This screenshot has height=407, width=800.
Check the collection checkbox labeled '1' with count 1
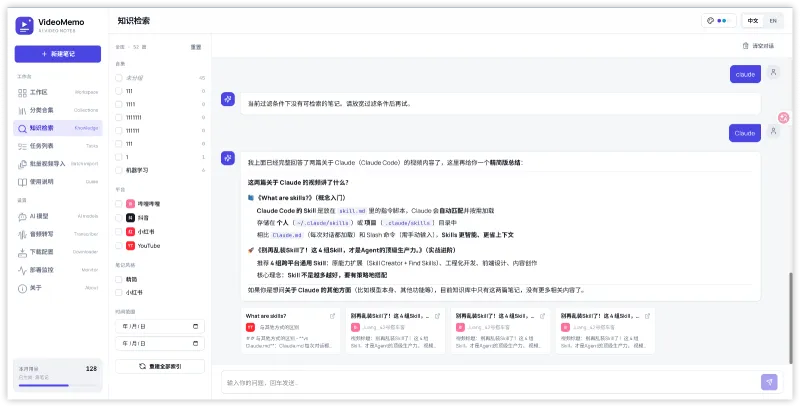coord(119,157)
